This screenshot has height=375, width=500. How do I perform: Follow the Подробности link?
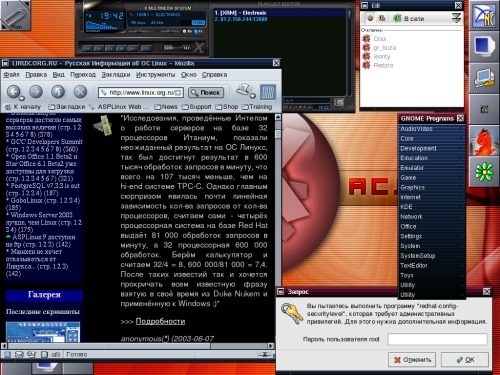(x=160, y=321)
